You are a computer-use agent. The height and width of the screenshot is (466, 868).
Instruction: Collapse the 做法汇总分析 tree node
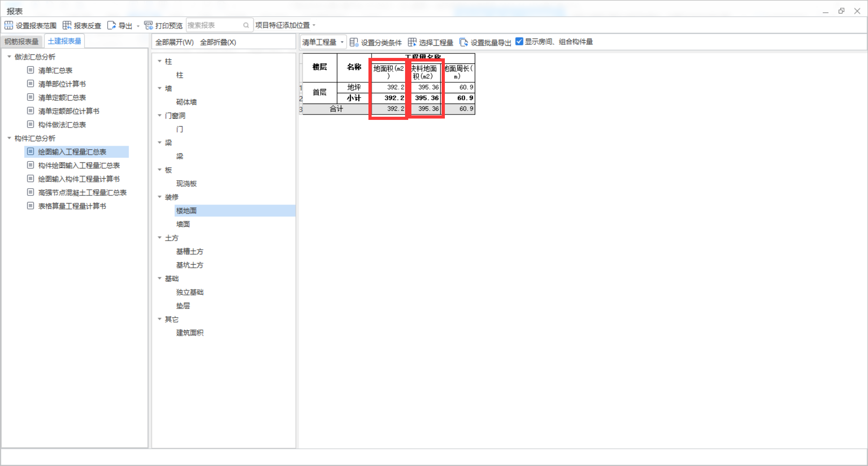tap(9, 57)
